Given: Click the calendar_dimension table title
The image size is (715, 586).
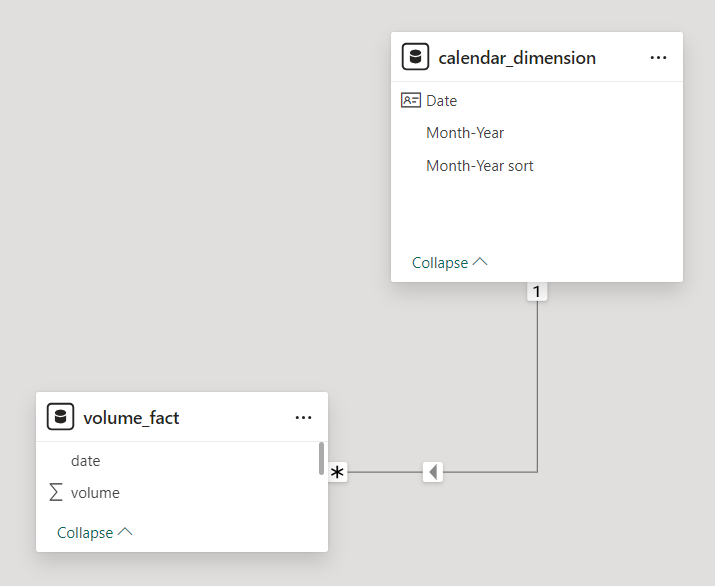Looking at the screenshot, I should click(517, 58).
